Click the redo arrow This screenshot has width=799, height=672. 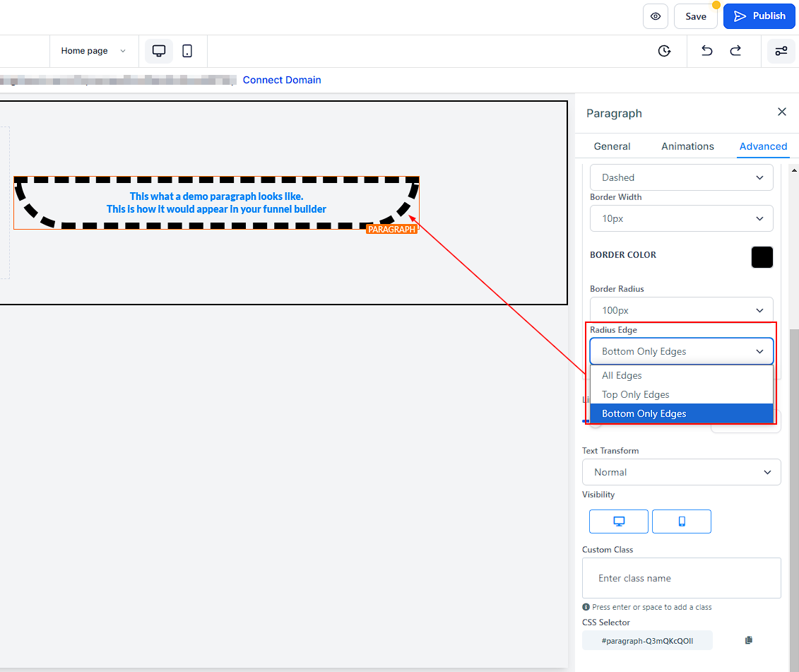point(735,51)
